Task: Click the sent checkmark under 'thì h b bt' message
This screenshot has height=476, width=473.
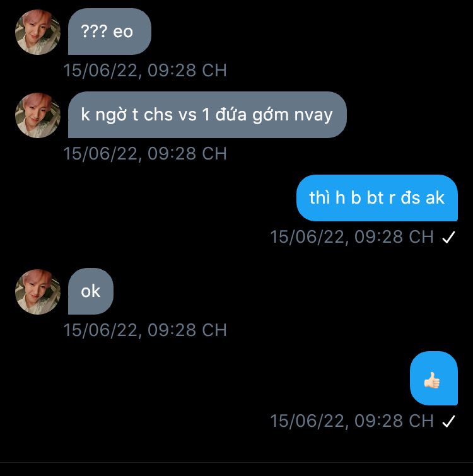Action: [448, 237]
